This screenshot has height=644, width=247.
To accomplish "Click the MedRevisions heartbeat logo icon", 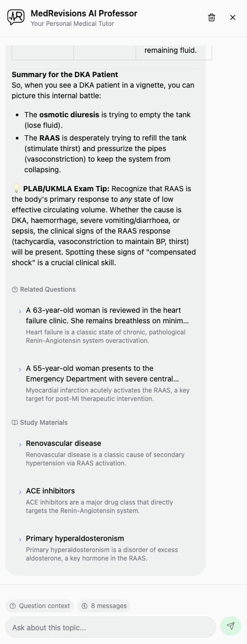I will 16,17.
